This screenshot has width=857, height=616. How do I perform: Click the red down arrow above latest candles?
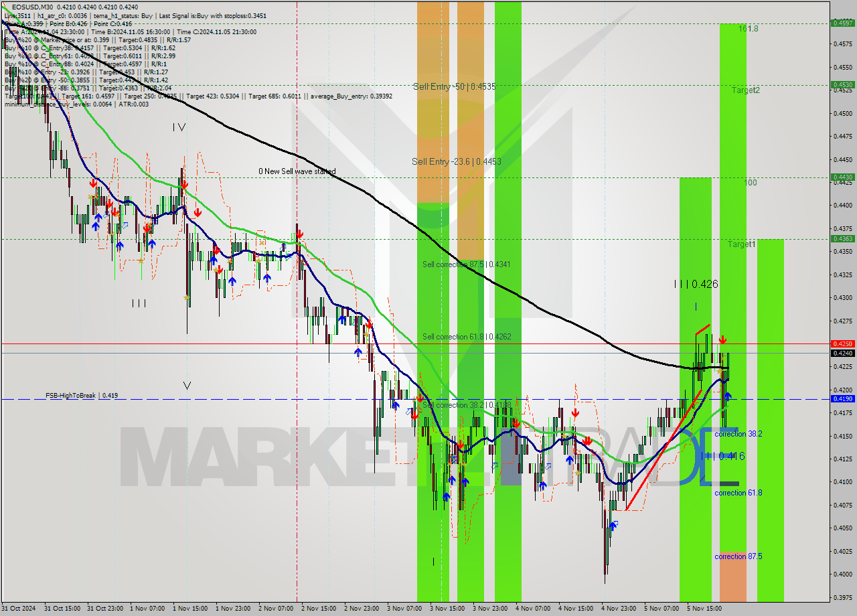[x=722, y=340]
